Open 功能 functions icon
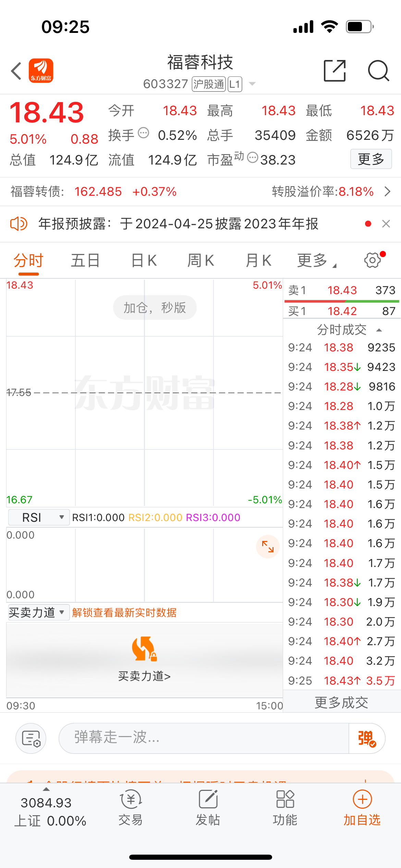Screen dimensions: 401x868 click(285, 807)
